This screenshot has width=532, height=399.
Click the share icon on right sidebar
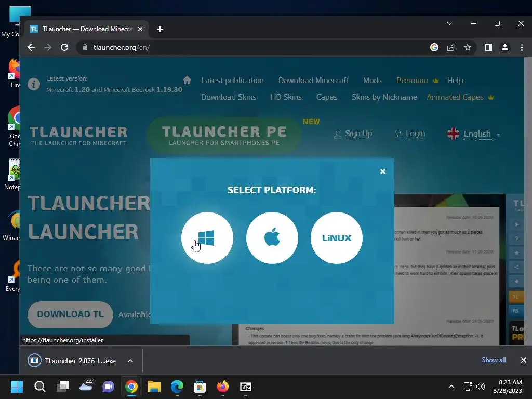coord(517,267)
